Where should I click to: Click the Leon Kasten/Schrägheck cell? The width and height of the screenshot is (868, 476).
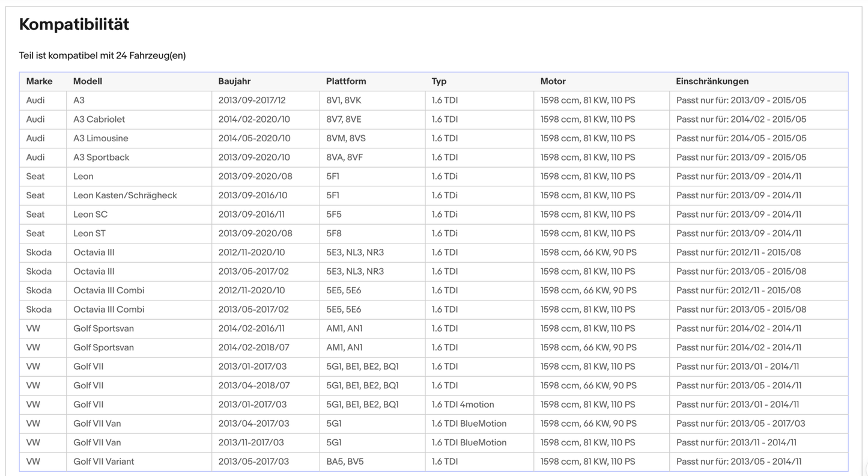(x=139, y=195)
